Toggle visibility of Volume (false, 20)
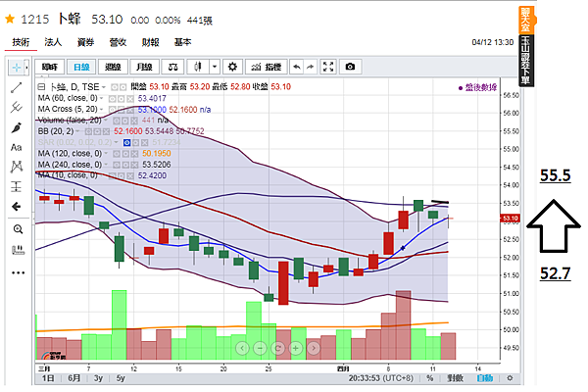 (x=117, y=121)
